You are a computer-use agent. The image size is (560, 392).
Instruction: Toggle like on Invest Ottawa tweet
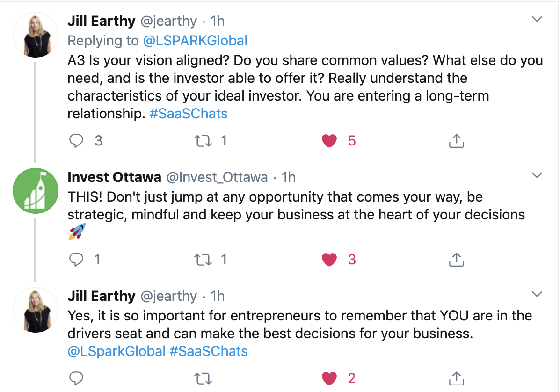(329, 260)
